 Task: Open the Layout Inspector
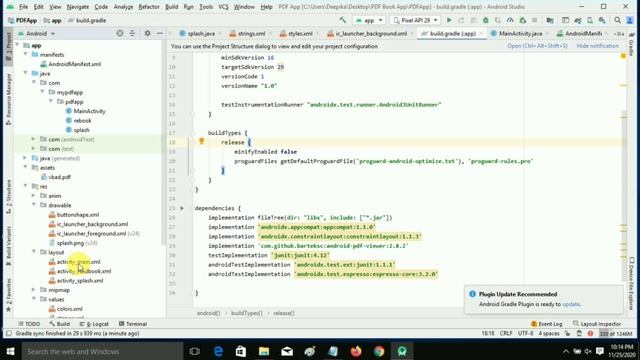597,324
